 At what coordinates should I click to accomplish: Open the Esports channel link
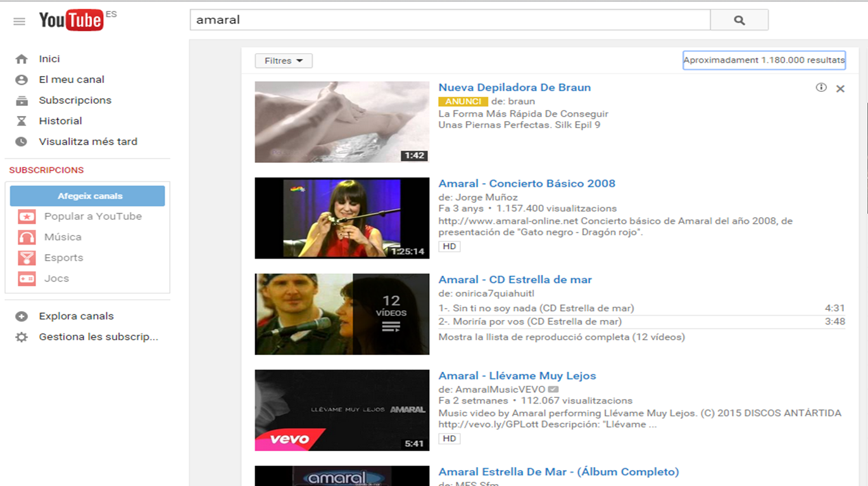(x=63, y=258)
